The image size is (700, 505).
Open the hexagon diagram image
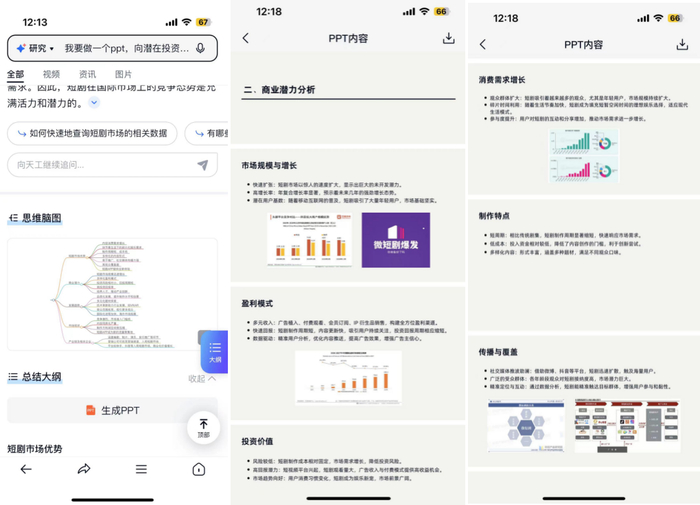tap(526, 426)
